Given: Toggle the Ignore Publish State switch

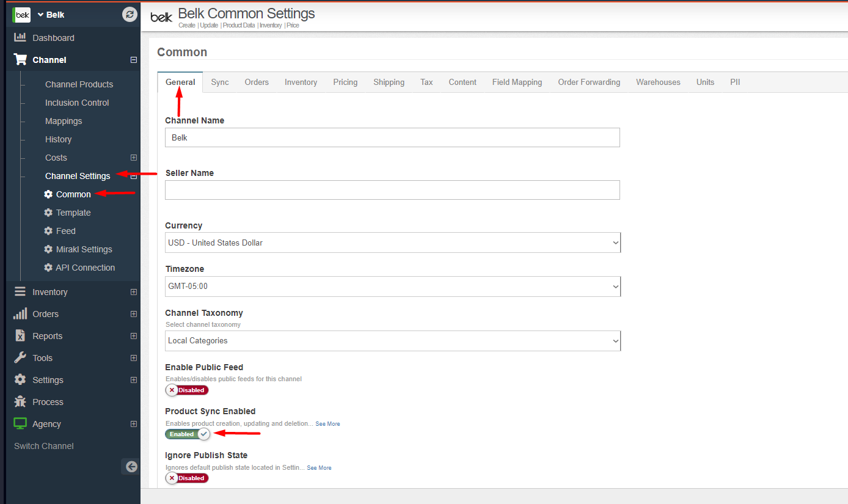Looking at the screenshot, I should [187, 478].
